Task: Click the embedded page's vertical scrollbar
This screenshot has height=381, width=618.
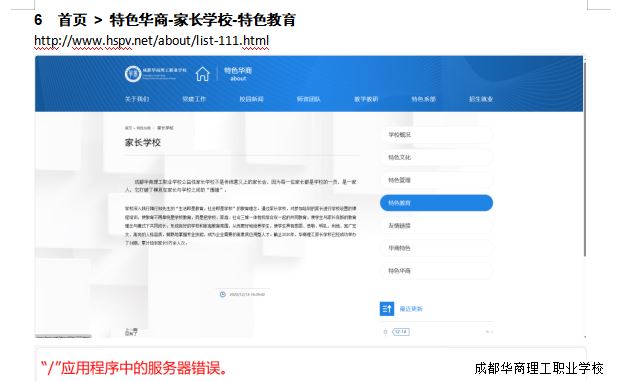Action: pyautogui.click(x=585, y=158)
